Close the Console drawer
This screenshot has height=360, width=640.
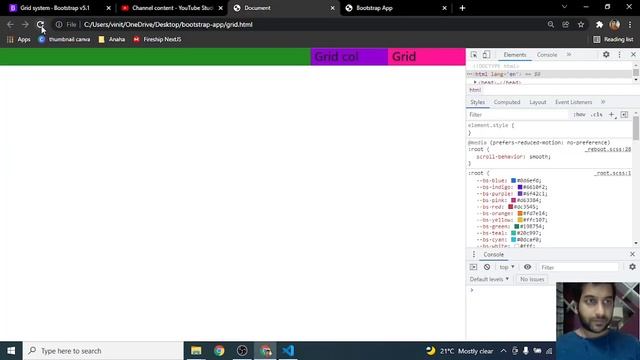coord(632,254)
